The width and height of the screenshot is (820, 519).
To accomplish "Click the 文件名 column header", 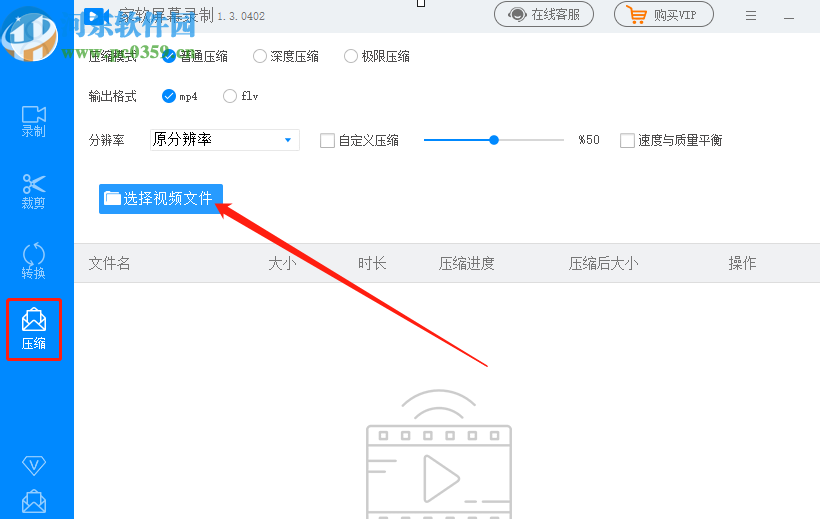I will [x=109, y=263].
